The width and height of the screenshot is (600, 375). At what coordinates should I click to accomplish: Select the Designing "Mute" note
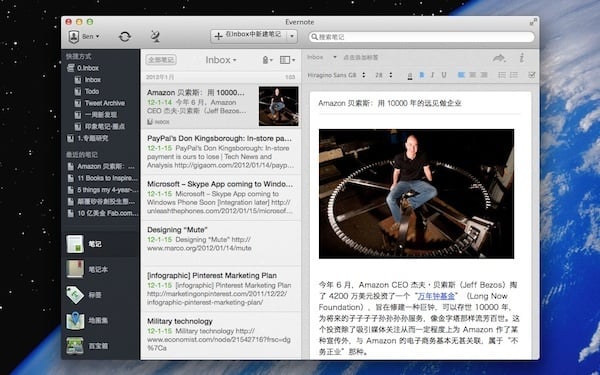[221, 243]
